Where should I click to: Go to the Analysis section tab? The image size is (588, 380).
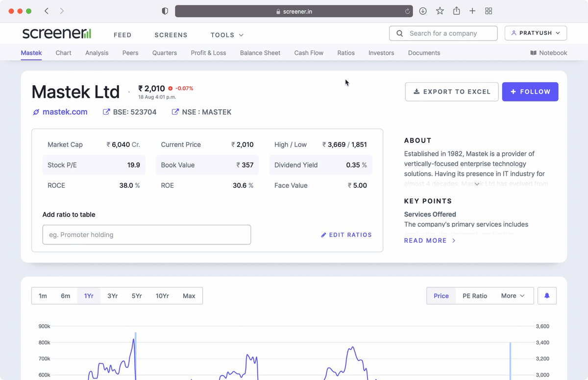97,53
